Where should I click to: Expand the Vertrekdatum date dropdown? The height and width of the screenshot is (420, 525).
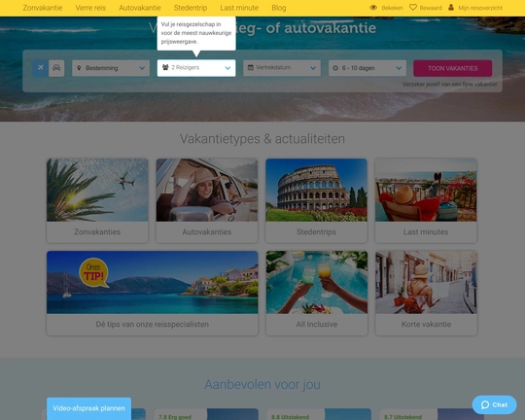[x=282, y=68]
